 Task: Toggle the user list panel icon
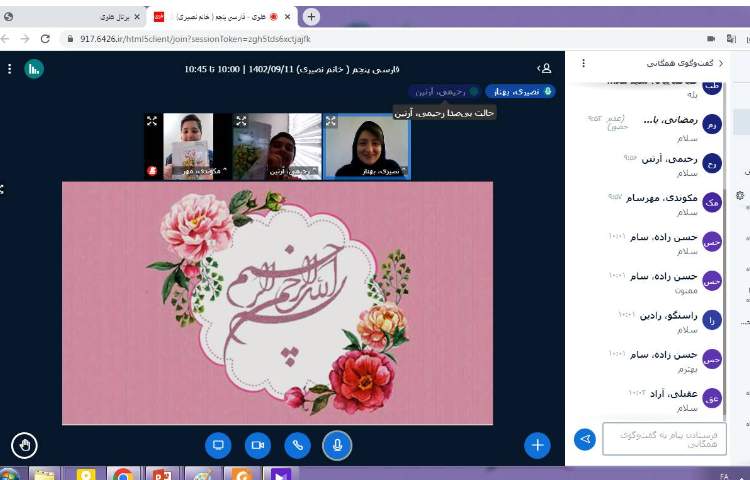click(x=544, y=68)
